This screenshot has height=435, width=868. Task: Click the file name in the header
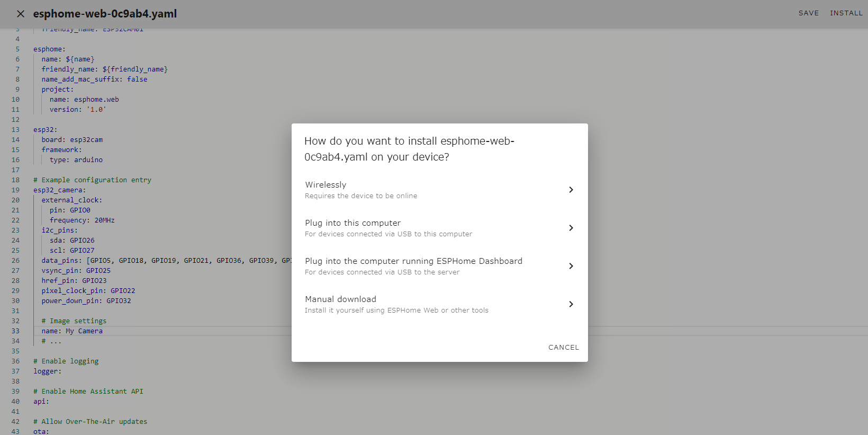coord(105,14)
